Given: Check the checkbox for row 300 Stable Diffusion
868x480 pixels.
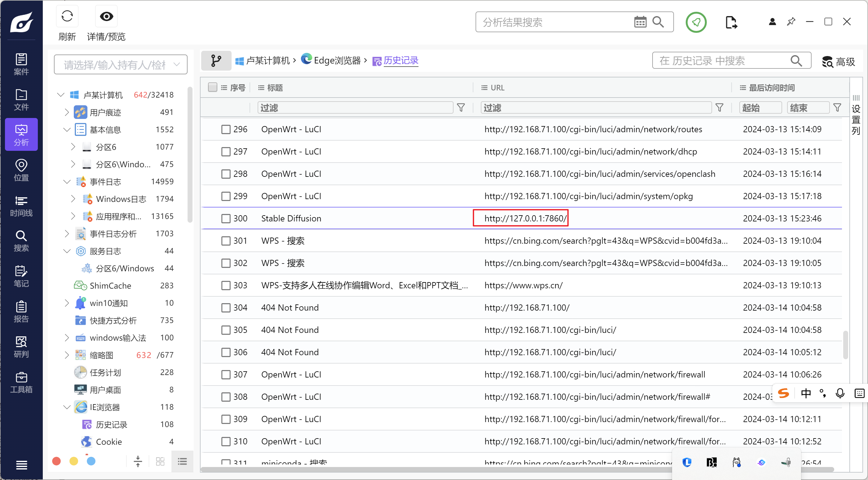Looking at the screenshot, I should click(x=225, y=218).
